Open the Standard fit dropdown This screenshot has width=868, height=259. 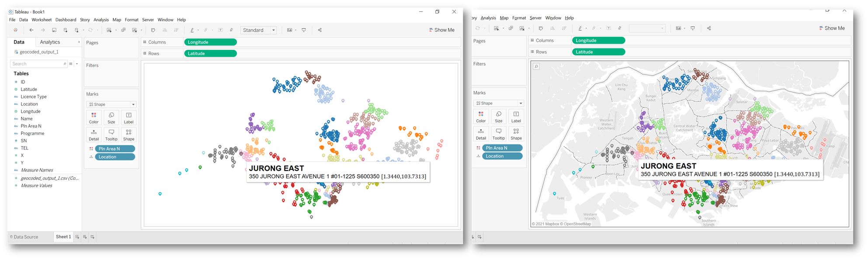click(x=259, y=30)
